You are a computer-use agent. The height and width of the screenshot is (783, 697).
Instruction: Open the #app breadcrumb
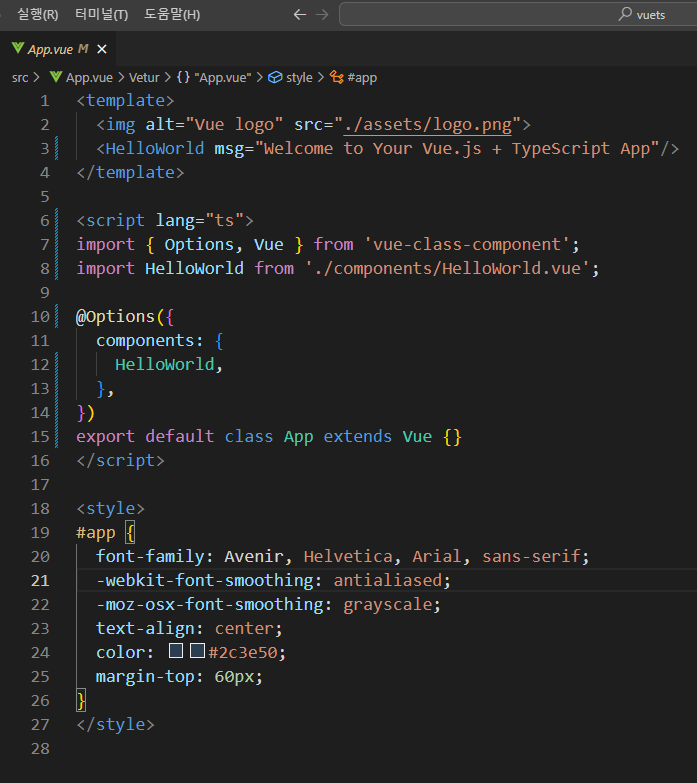[x=362, y=78]
